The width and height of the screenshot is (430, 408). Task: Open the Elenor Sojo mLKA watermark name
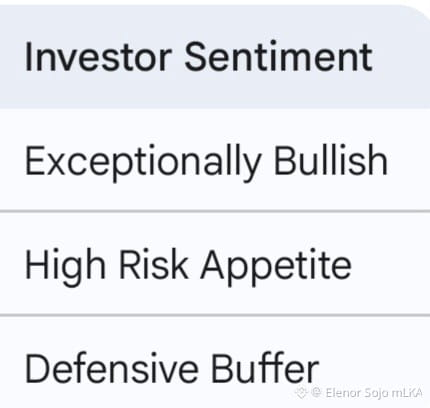point(374,393)
